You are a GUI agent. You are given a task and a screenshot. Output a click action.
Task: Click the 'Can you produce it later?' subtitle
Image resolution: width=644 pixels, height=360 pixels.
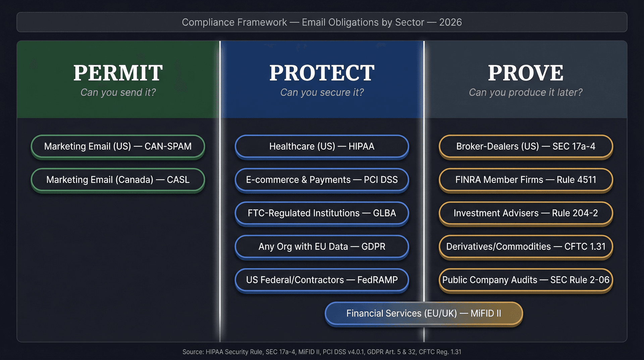tap(525, 92)
